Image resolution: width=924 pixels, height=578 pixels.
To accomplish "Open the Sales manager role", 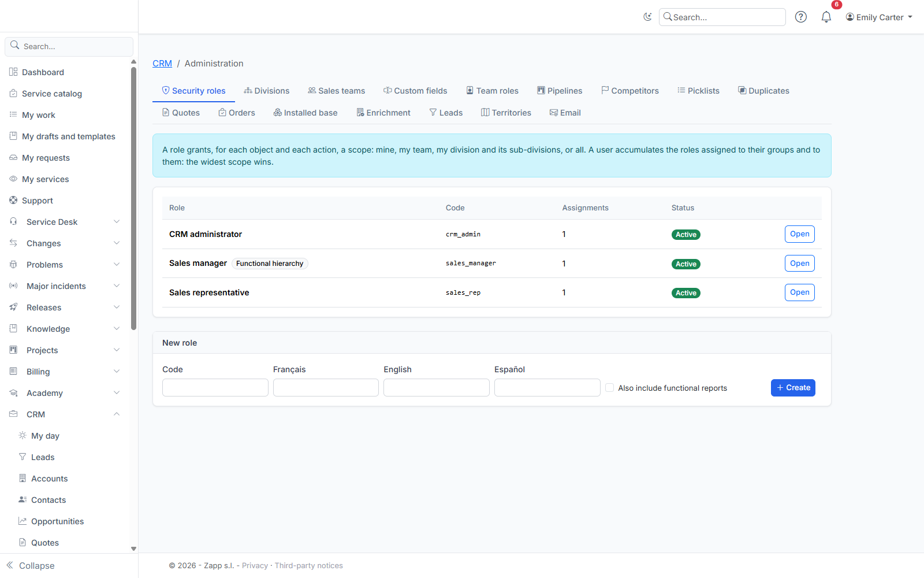I will 799,264.
